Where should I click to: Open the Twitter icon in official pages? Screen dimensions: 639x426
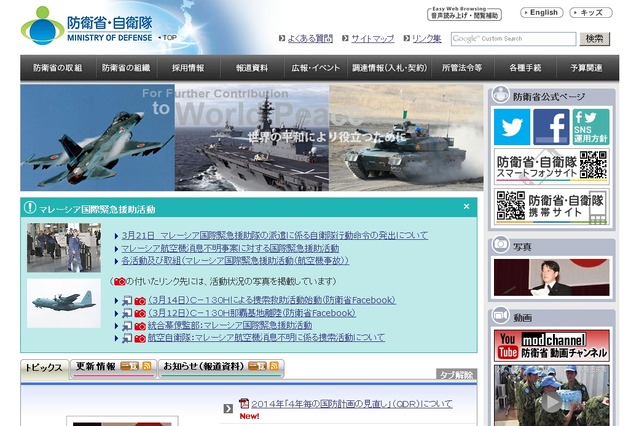coord(512,127)
